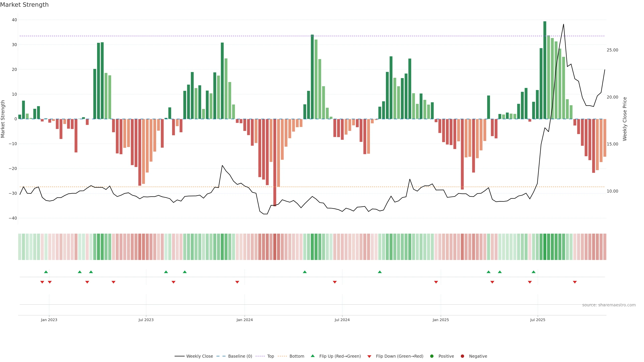The image size is (644, 362).
Task: Click the leftmost green flip-up triangle marker
Action: (x=46, y=272)
